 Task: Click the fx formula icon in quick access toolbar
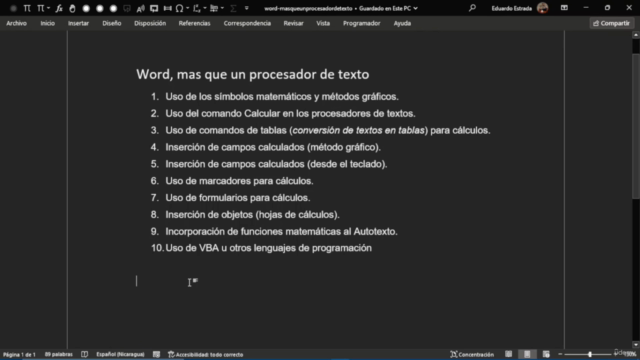(59, 8)
